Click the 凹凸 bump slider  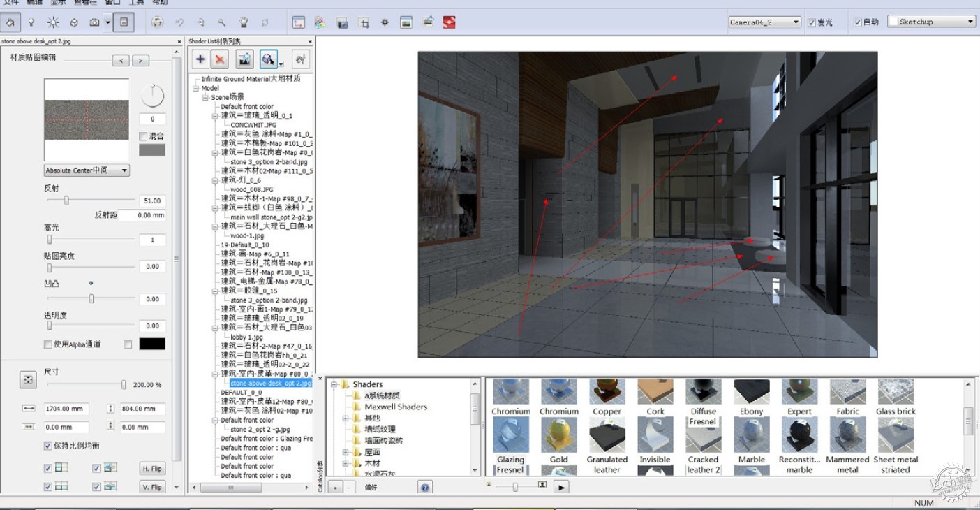click(91, 298)
